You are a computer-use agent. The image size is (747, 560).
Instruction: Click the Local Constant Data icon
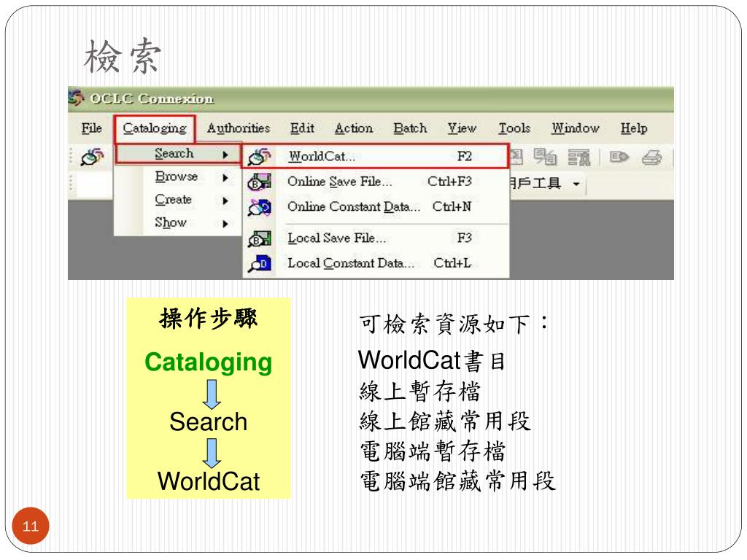point(259,263)
